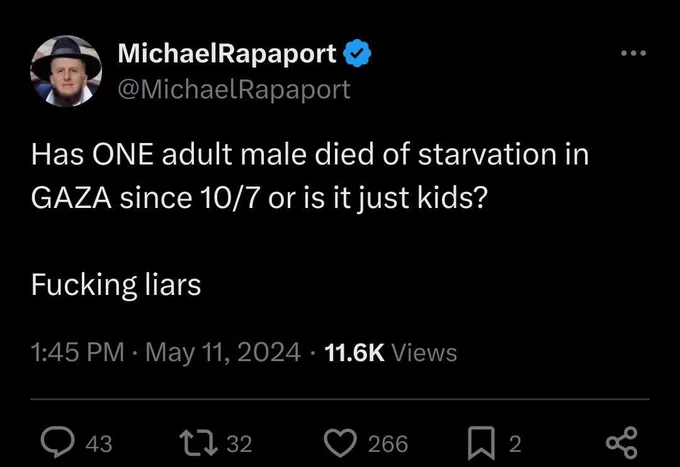680x467 pixels.
Task: Click the second paragraph of the tweet
Action: 116,285
